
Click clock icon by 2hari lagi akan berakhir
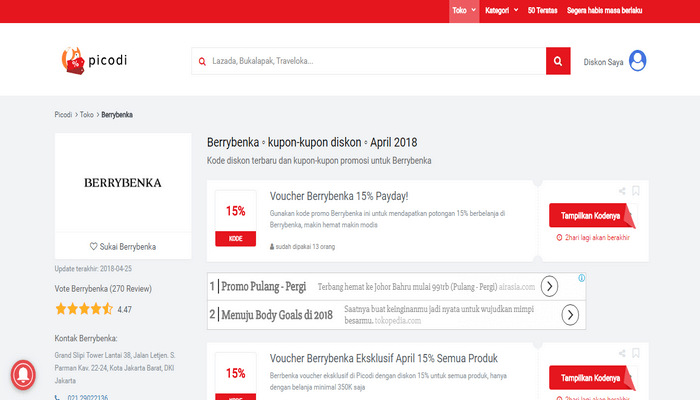pyautogui.click(x=559, y=238)
